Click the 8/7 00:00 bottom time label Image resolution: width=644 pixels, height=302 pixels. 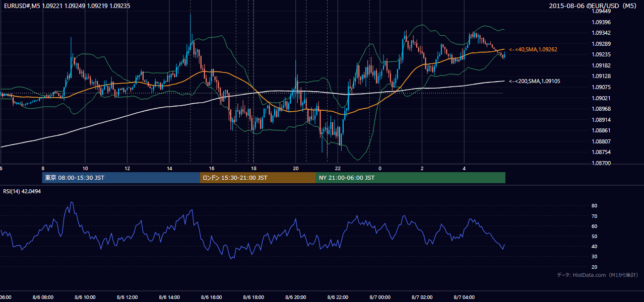coord(380,297)
